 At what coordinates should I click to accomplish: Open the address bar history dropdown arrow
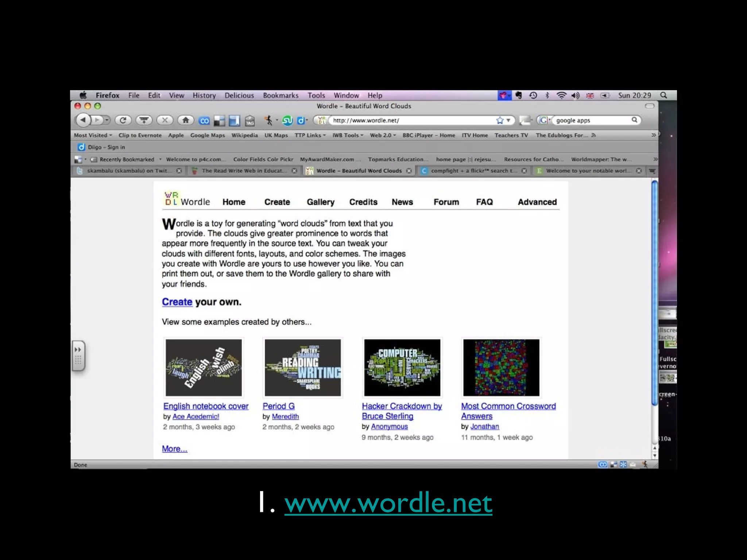[508, 120]
